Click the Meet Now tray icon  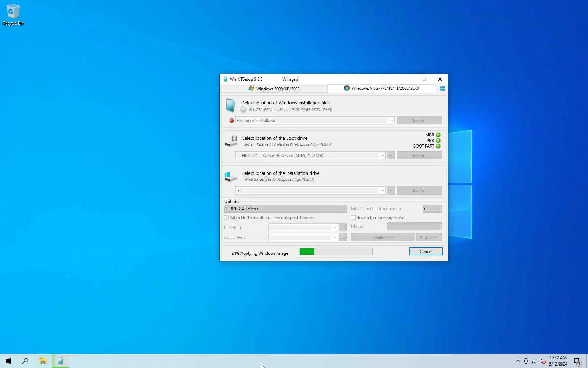[x=526, y=361]
